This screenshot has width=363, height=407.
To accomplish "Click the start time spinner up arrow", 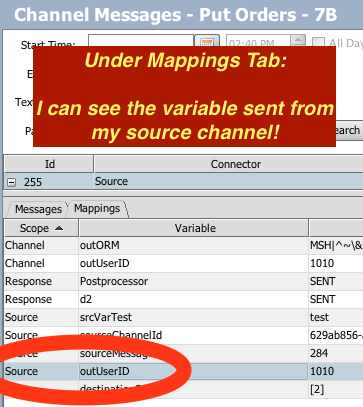I will [298, 39].
